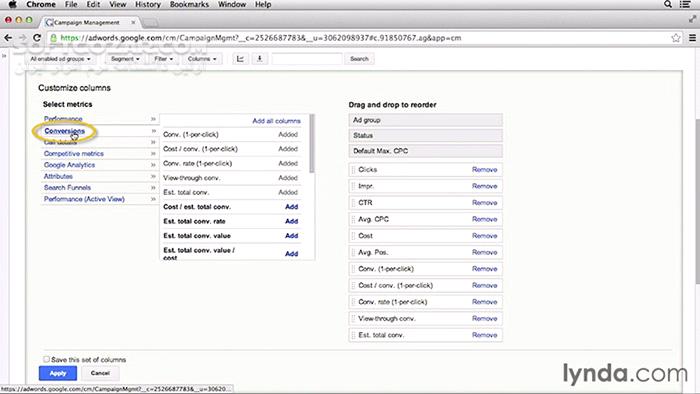
Task: Select Conversions metrics category
Action: click(x=64, y=131)
